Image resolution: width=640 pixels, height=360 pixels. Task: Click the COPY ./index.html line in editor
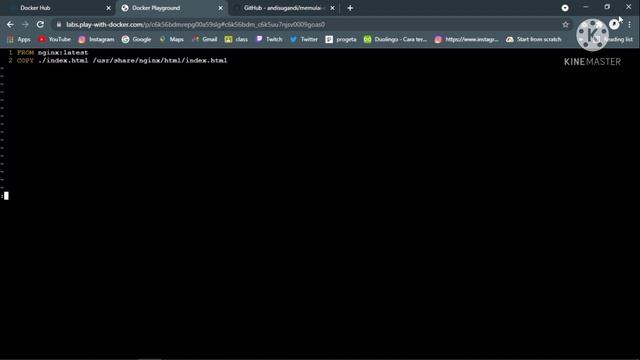coord(122,60)
